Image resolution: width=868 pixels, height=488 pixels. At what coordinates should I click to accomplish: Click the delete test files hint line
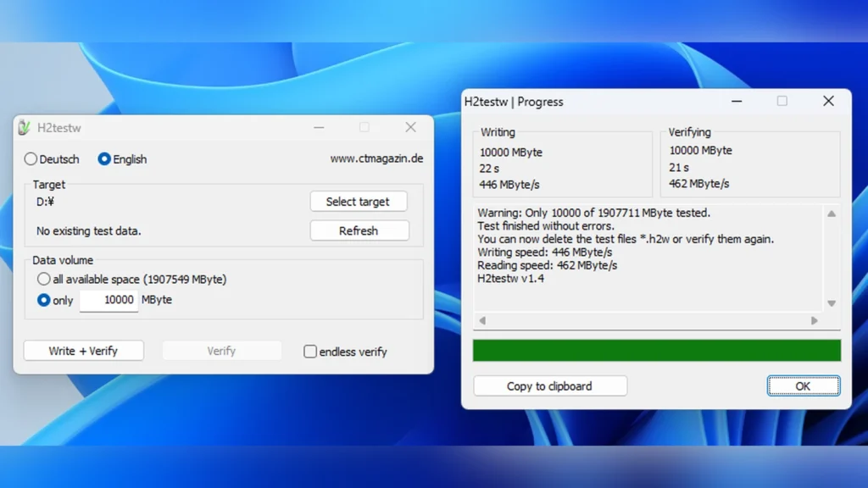[x=626, y=239]
